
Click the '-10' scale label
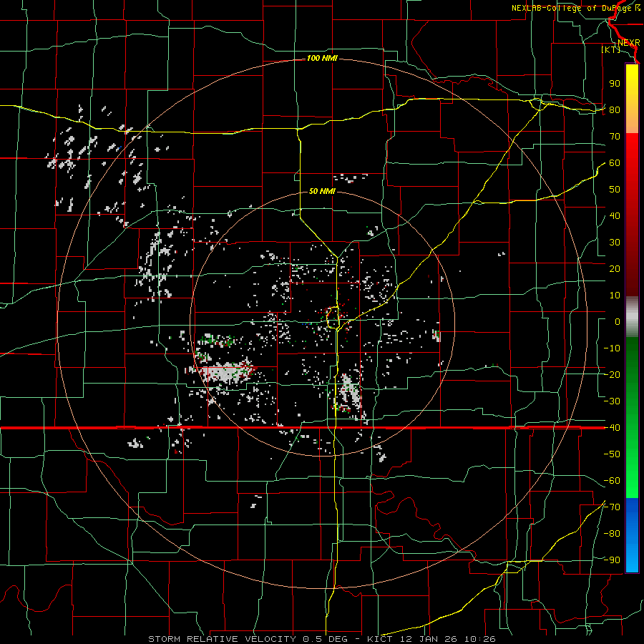tap(612, 348)
